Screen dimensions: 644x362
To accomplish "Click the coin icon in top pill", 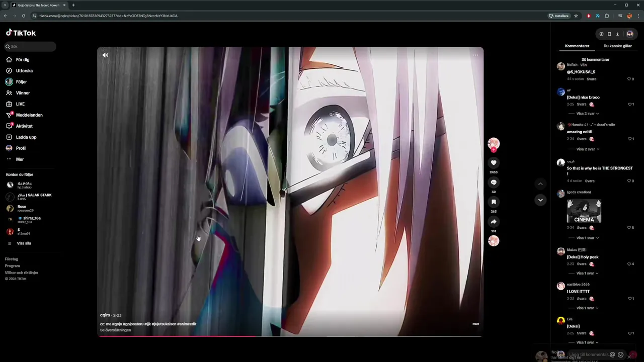I will [601, 34].
